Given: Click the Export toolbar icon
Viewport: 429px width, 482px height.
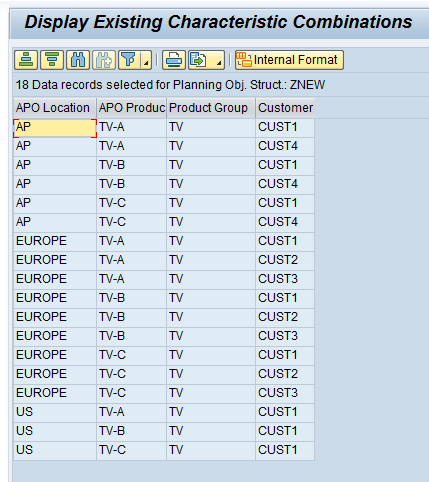Looking at the screenshot, I should (x=199, y=60).
